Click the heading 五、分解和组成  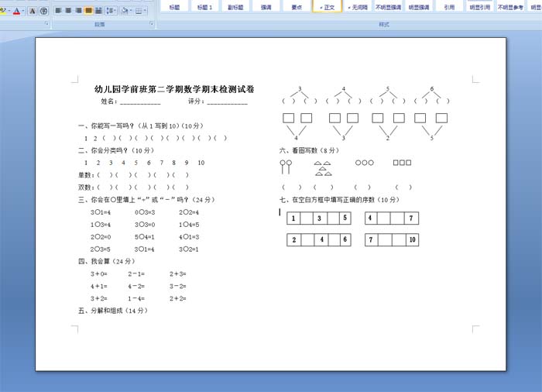pos(113,311)
